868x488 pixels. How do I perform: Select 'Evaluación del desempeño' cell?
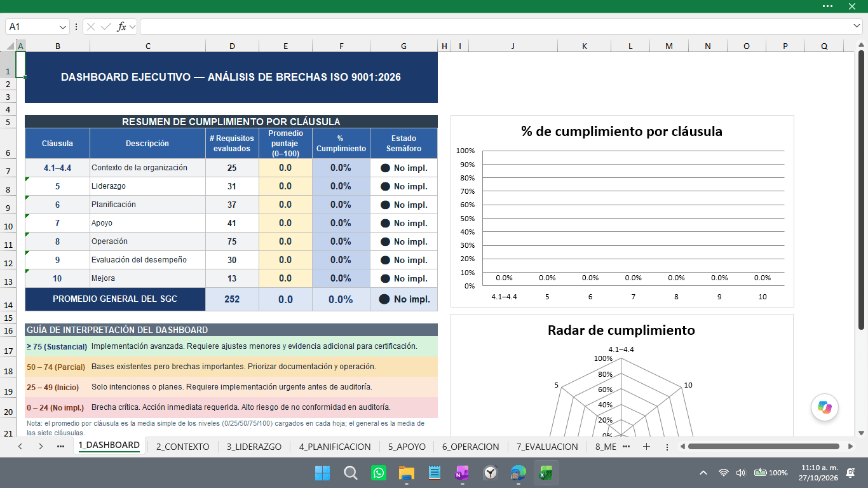(147, 260)
